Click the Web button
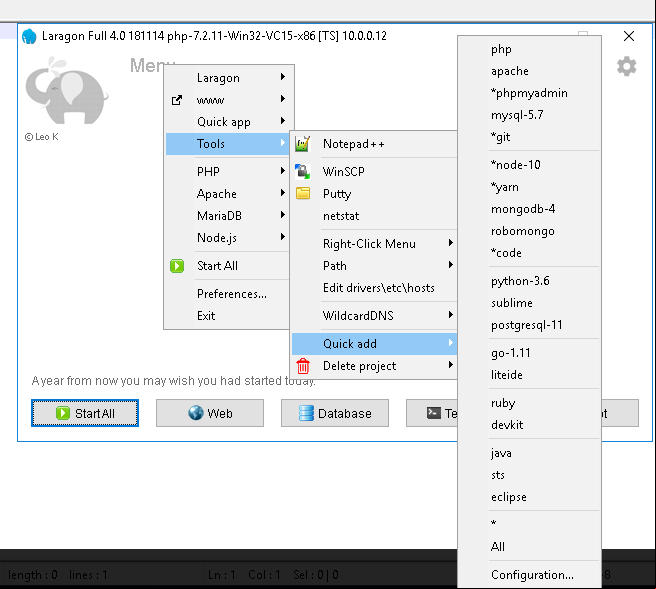 pyautogui.click(x=210, y=413)
